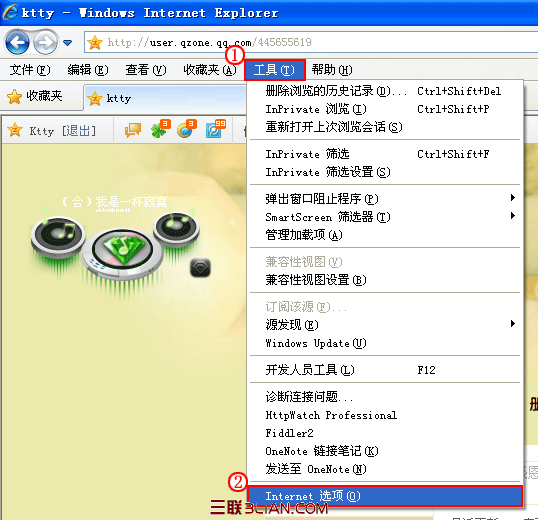Click the browser Back arrow button
The image size is (538, 520).
pos(17,43)
